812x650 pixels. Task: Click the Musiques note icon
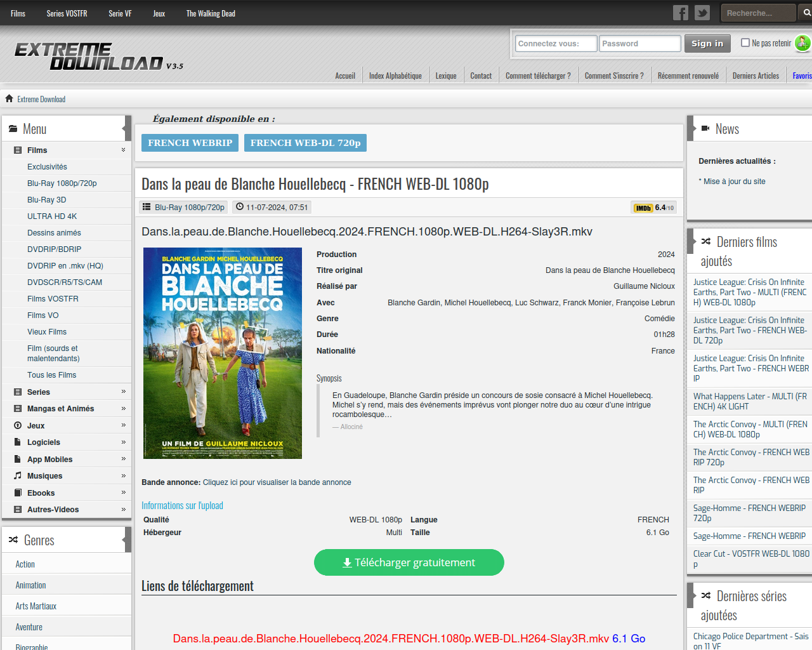point(18,475)
